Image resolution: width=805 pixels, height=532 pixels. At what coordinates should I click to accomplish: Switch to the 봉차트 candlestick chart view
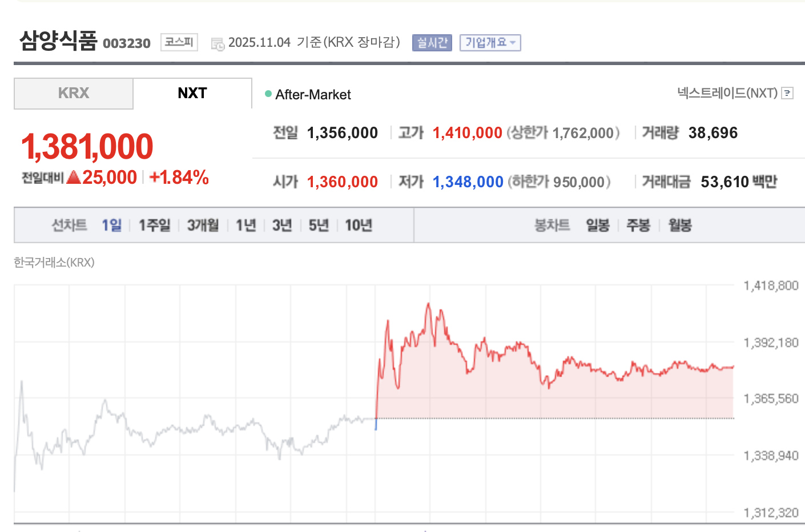point(551,225)
